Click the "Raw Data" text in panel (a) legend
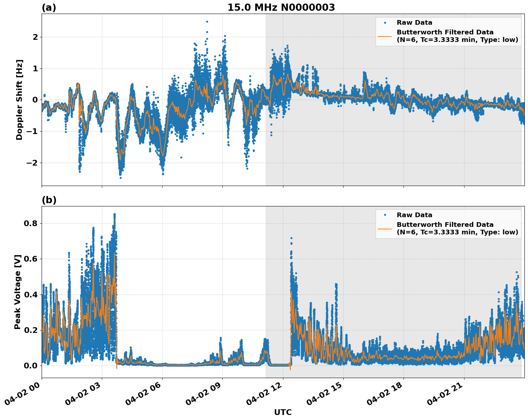The image size is (528, 420). click(x=414, y=23)
